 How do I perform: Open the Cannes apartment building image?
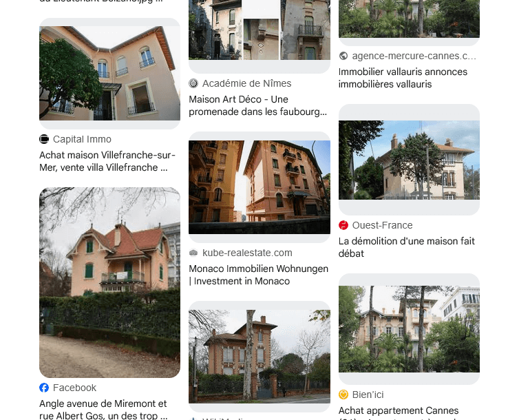click(x=409, y=329)
